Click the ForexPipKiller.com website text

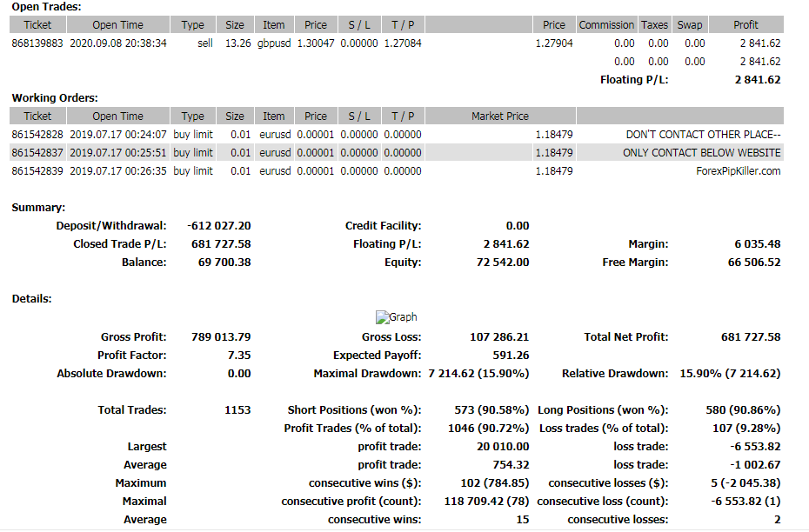[x=739, y=171]
